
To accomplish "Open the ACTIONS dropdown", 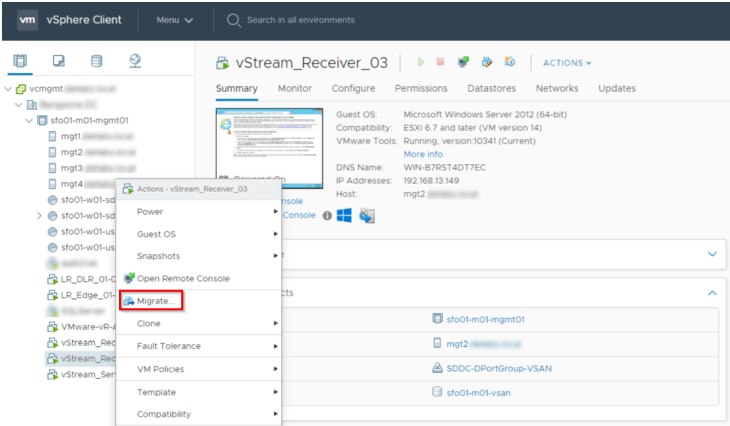I will pyautogui.click(x=567, y=63).
